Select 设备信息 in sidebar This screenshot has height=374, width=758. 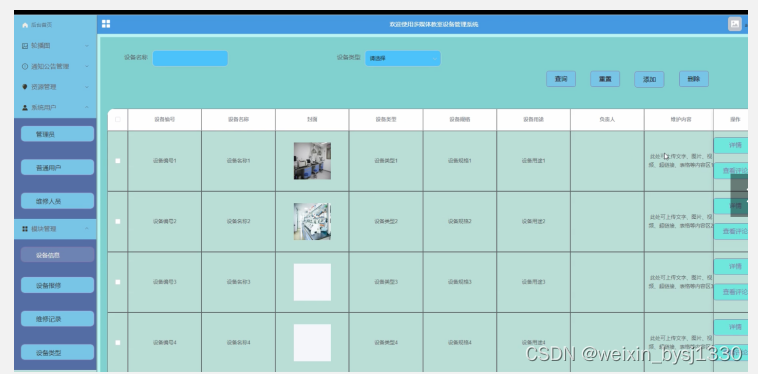58,255
